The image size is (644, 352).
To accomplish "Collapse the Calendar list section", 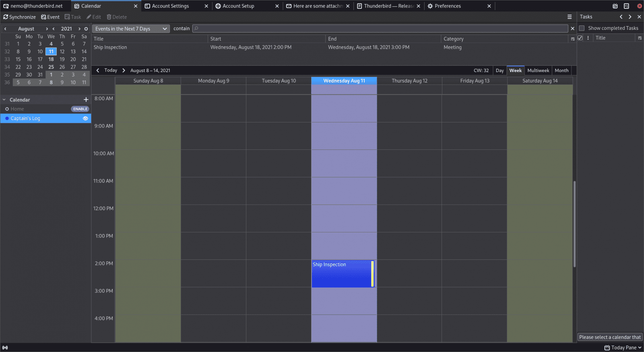I will click(4, 100).
